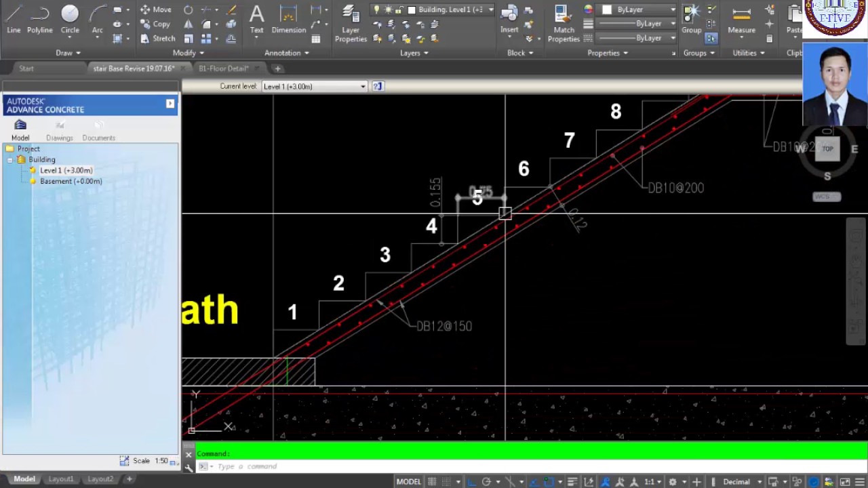Viewport: 868px width, 488px height.
Task: Expand the Annotation panel
Action: pos(287,53)
